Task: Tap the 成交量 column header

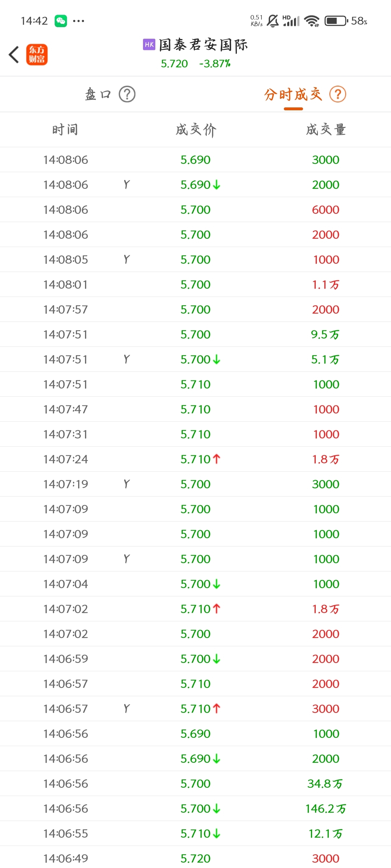Action: 326,129
